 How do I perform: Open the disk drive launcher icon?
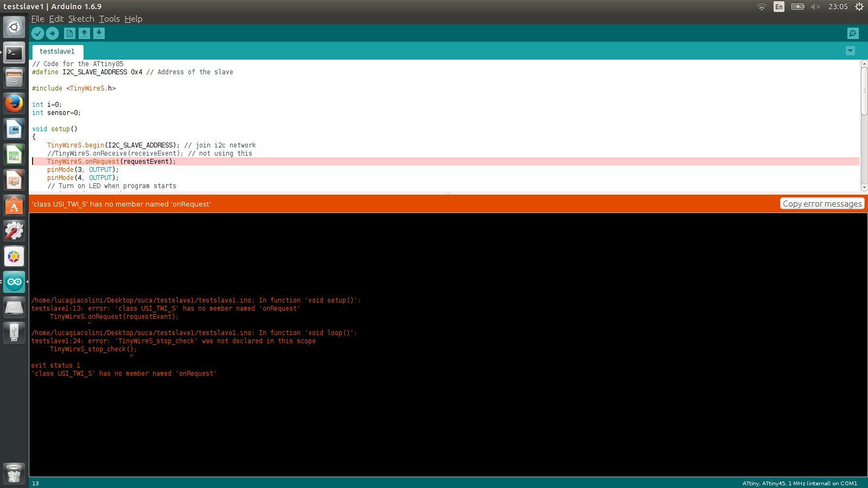pos(14,307)
